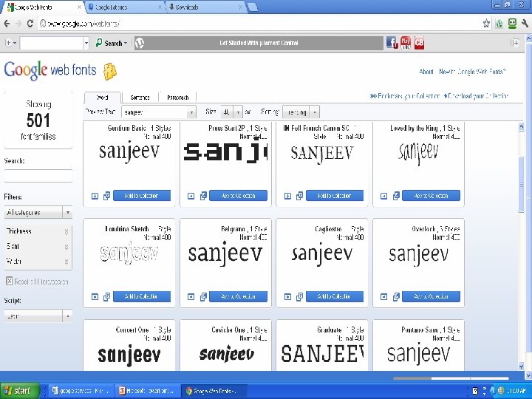Image resolution: width=532 pixels, height=399 pixels.
Task: Click the pop-out icon on Press Start 2P card
Action: click(x=203, y=196)
